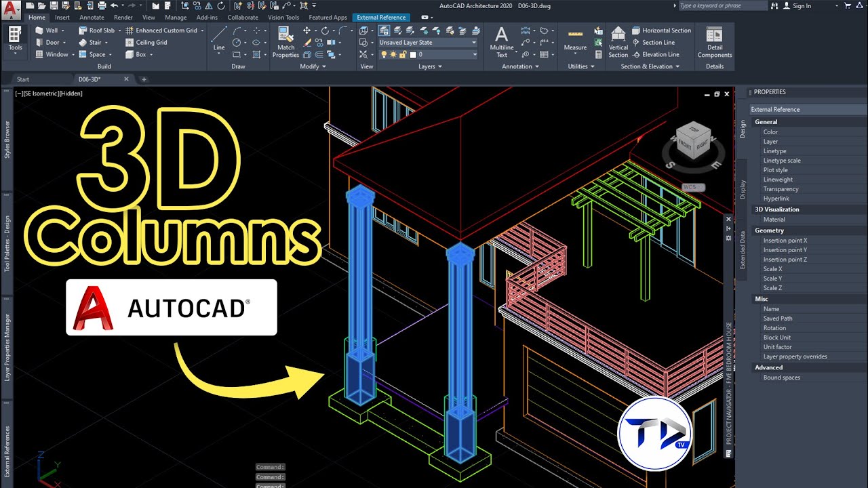The width and height of the screenshot is (868, 488).
Task: Open the AutoCAD application menu button
Action: pos(11,12)
